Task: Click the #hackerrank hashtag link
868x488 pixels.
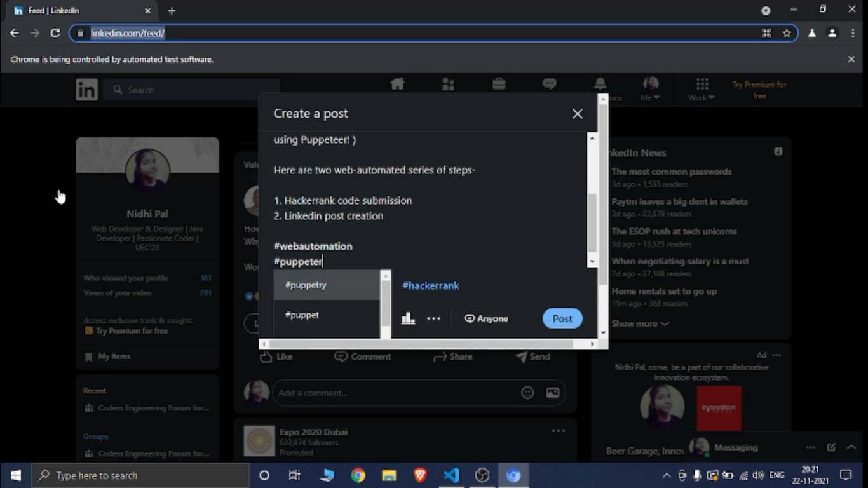Action: (x=430, y=286)
